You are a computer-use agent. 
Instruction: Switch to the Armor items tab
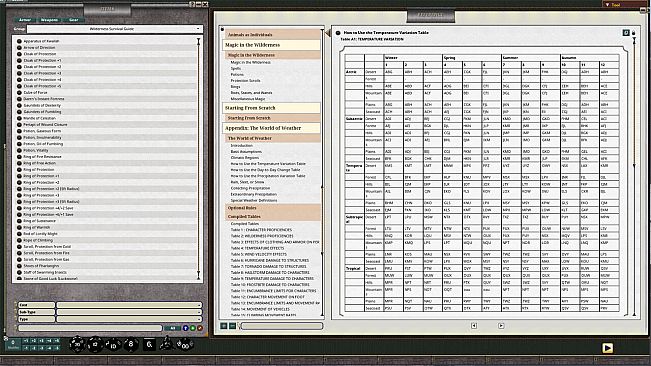coord(25,20)
